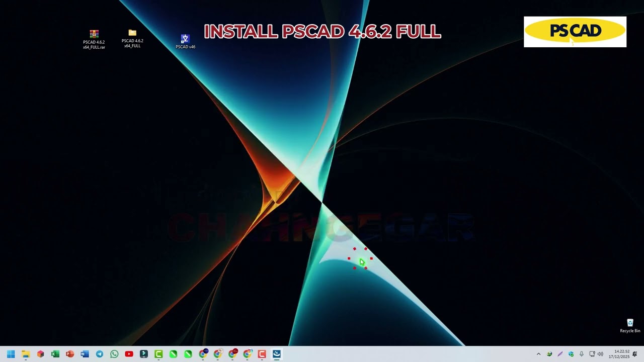Image resolution: width=644 pixels, height=362 pixels.
Task: Open File Explorer from the taskbar
Action: click(26, 354)
